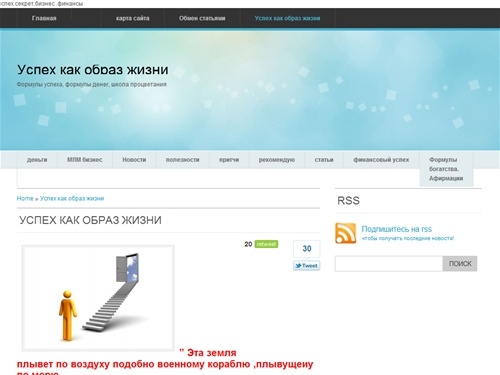This screenshot has height=375, width=500.
Task: Click the orange RSS feed icon
Action: 345,233
